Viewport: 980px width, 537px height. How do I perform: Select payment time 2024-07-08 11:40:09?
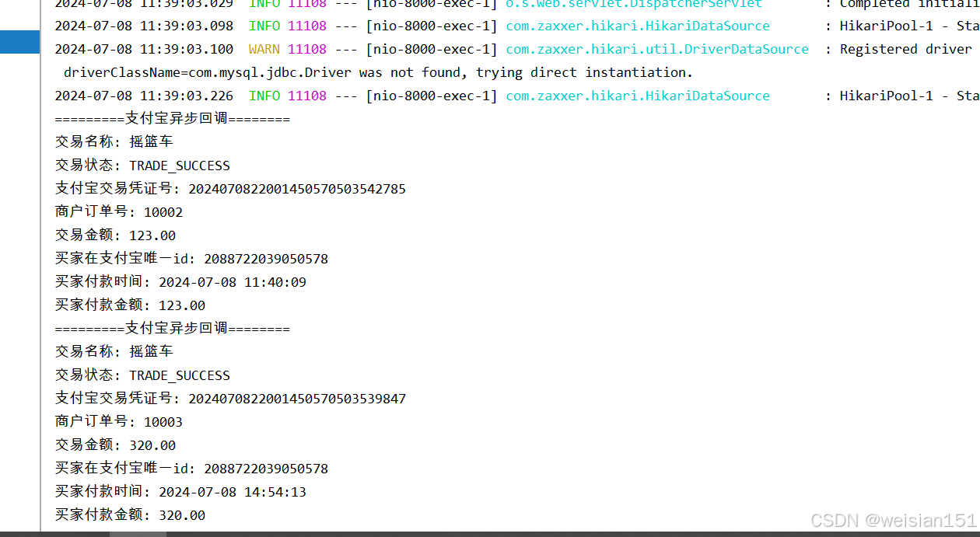pos(233,282)
